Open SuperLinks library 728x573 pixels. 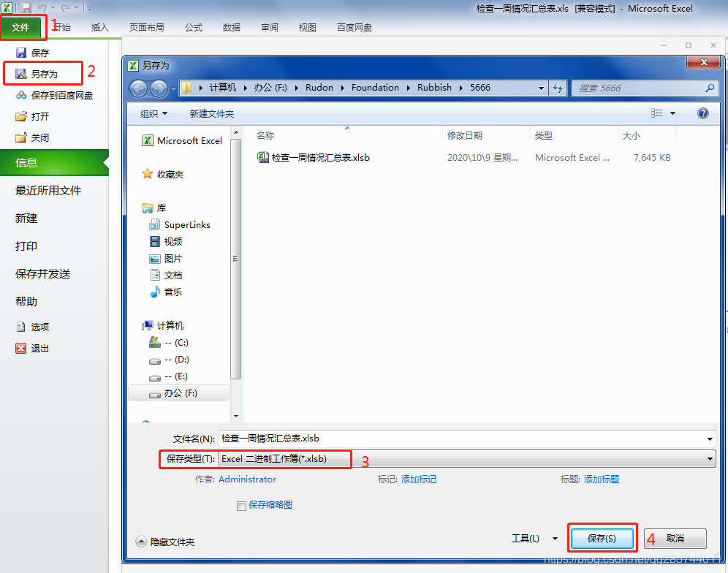click(180, 225)
